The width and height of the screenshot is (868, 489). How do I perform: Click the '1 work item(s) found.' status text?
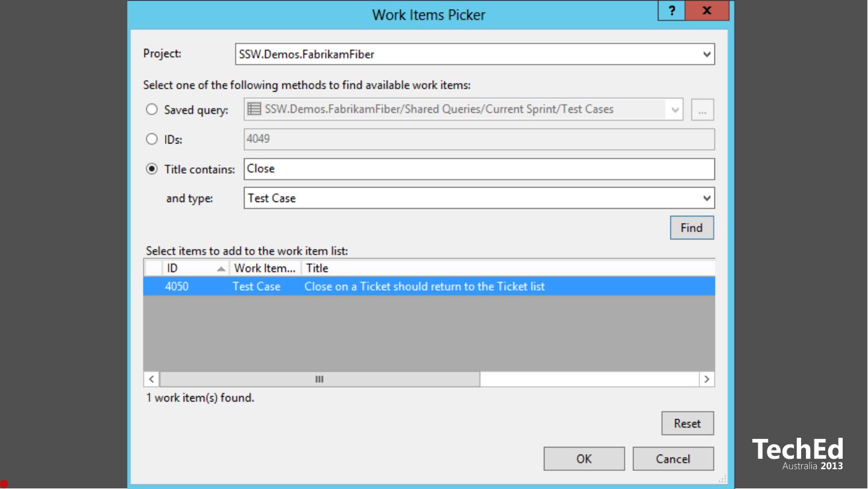[201, 398]
